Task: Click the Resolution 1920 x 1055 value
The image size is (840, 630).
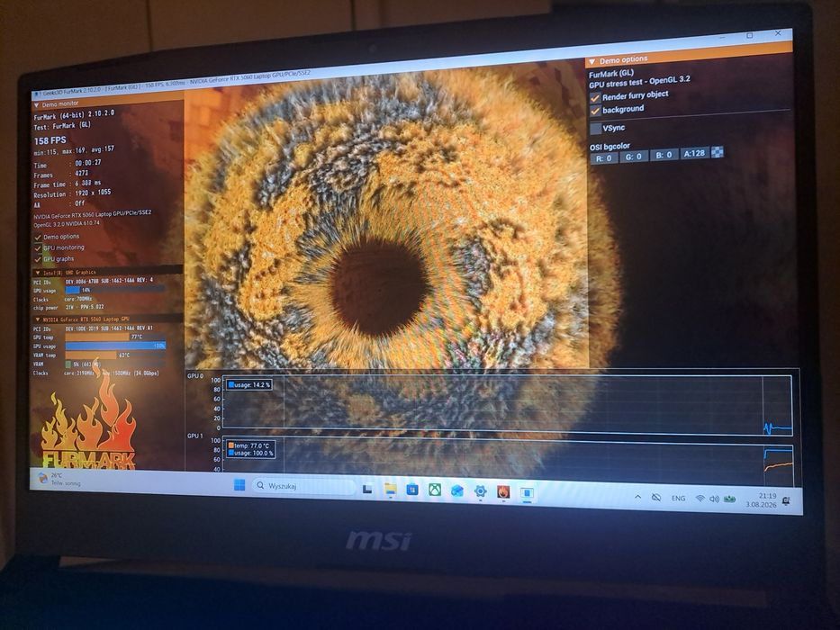Action: click(x=94, y=193)
